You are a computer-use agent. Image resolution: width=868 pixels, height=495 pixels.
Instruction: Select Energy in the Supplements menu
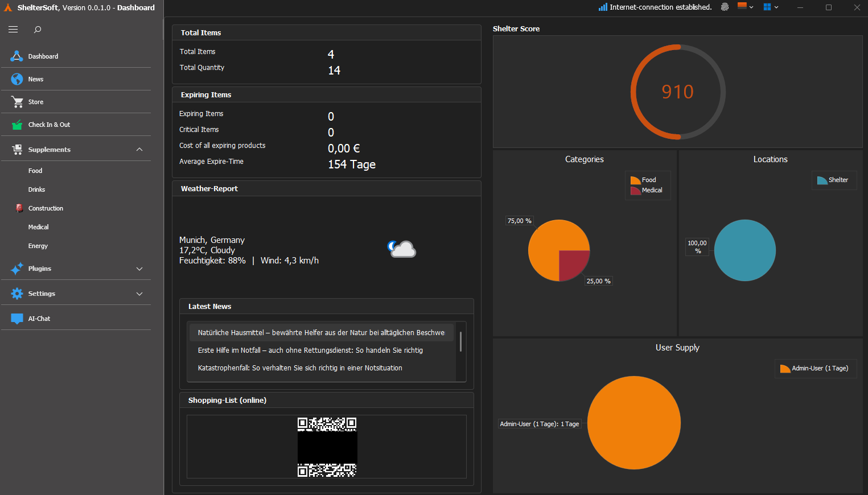[38, 246]
